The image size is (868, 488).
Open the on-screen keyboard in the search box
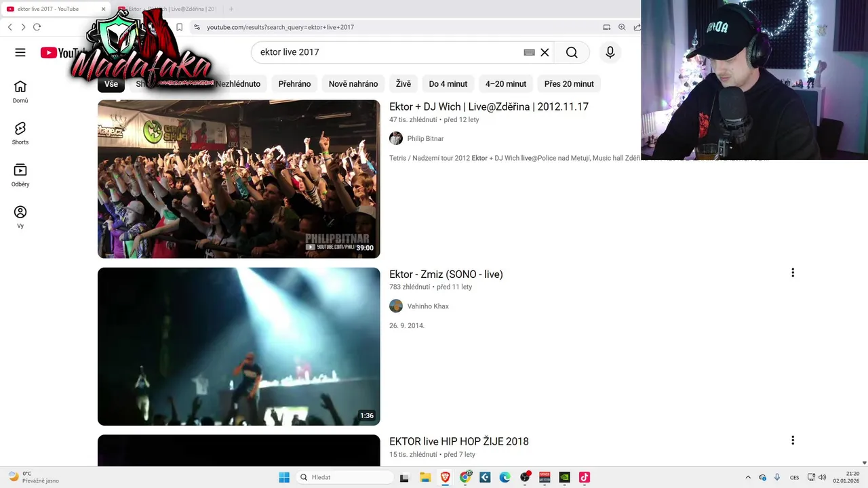[530, 52]
